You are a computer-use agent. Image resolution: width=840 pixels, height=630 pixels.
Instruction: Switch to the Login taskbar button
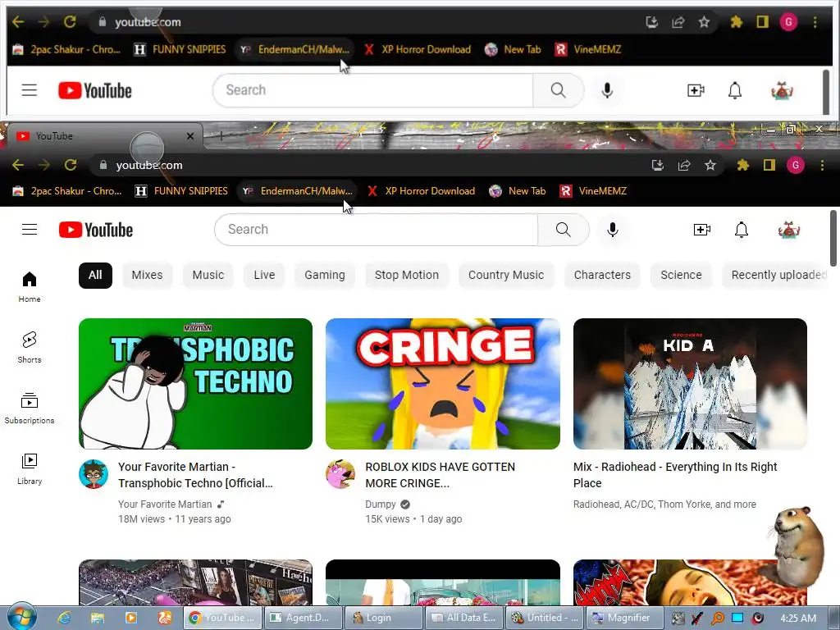pos(384,618)
